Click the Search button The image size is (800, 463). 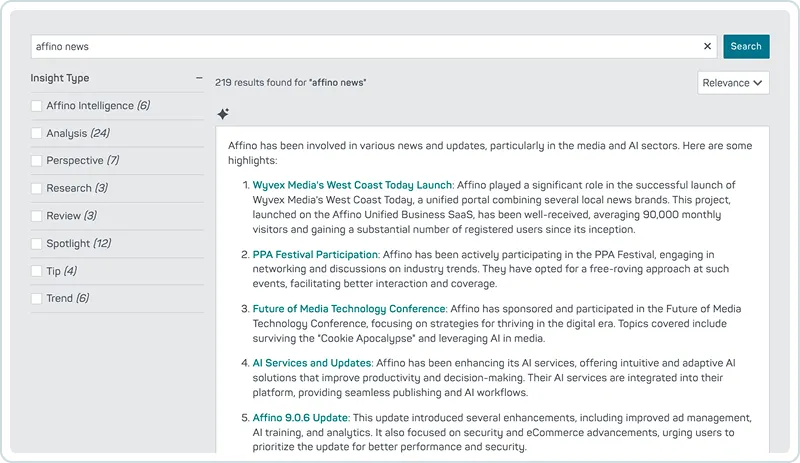tap(746, 46)
